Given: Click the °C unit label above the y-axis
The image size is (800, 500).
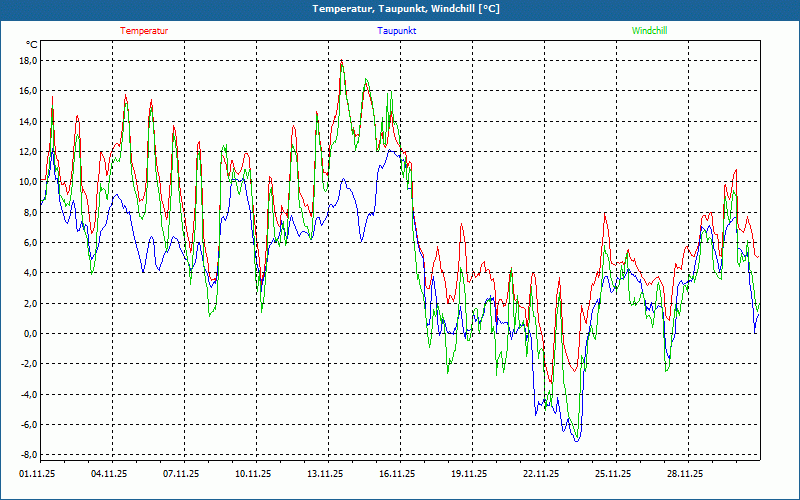Looking at the screenshot, I should [31, 45].
